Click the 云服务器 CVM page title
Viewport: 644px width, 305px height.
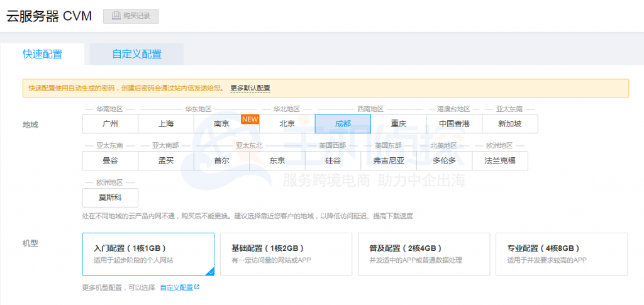pyautogui.click(x=49, y=16)
